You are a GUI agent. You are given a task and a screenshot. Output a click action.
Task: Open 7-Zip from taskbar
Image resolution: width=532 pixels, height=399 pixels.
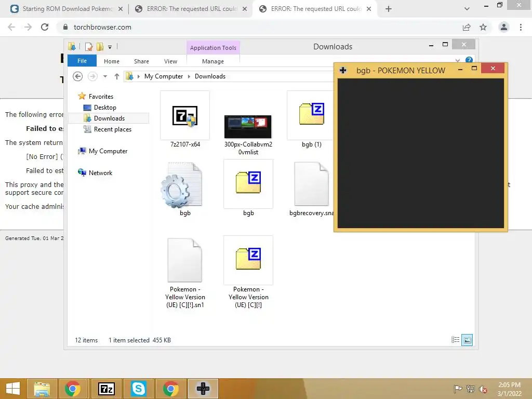coord(107,389)
